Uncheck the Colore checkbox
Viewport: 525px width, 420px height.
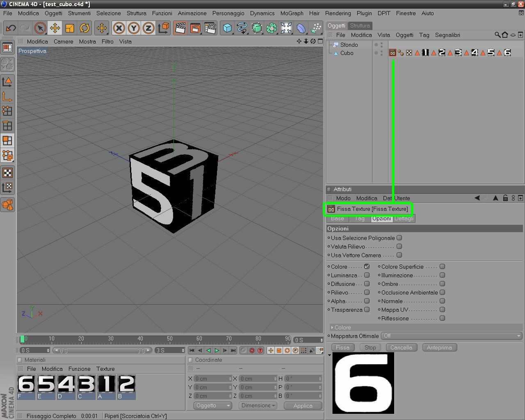(x=367, y=267)
